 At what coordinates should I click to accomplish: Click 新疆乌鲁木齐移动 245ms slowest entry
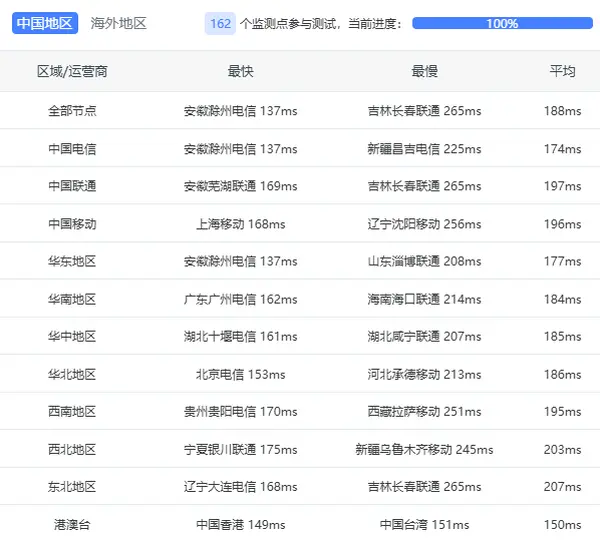[x=424, y=450]
